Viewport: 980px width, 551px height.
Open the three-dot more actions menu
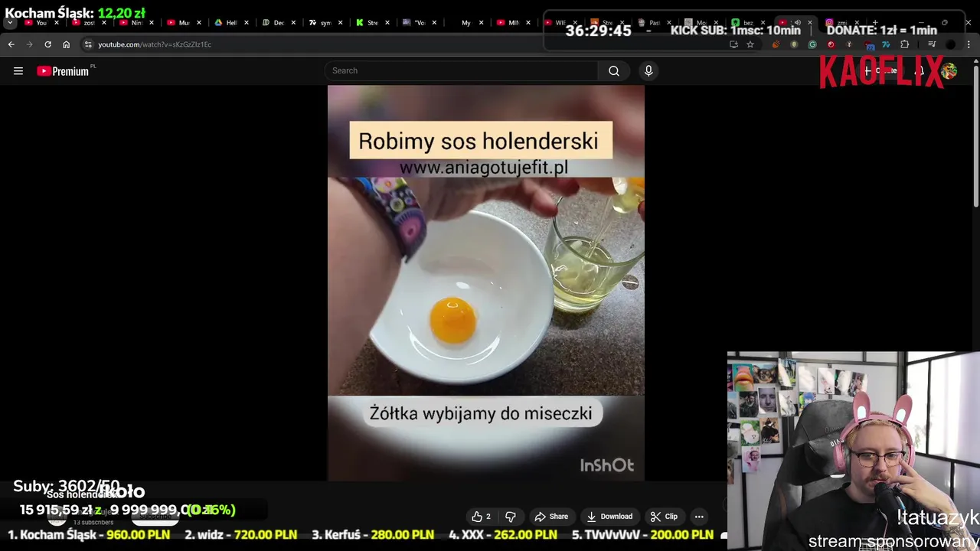[699, 517]
